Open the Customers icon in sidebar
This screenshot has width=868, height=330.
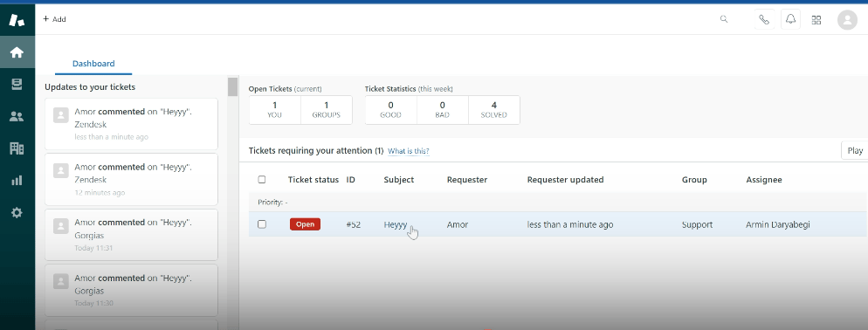[17, 116]
